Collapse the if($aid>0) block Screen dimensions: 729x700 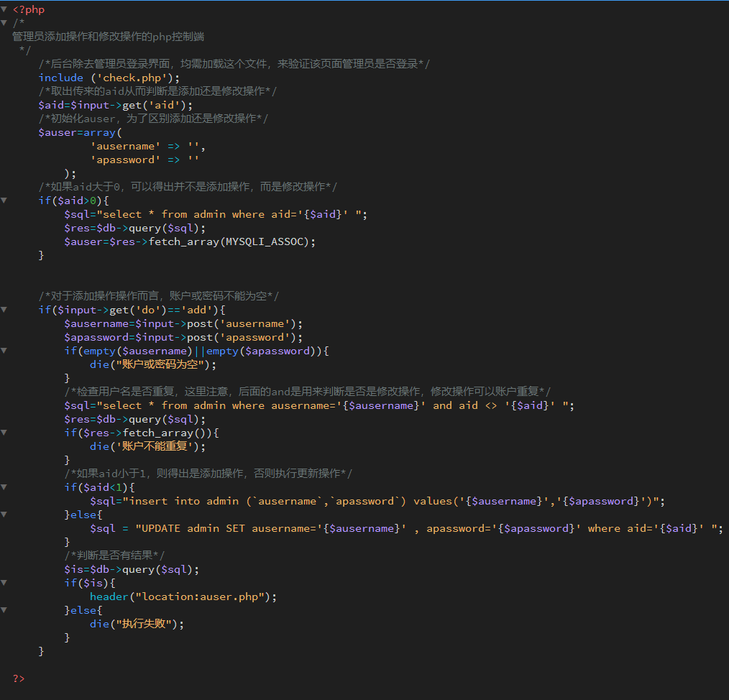[x=4, y=201]
